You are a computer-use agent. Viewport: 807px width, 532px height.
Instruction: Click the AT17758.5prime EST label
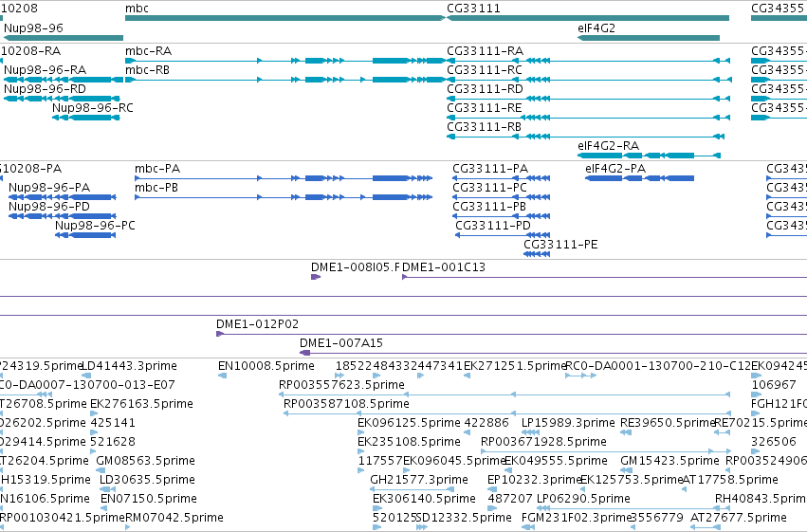pos(730,481)
